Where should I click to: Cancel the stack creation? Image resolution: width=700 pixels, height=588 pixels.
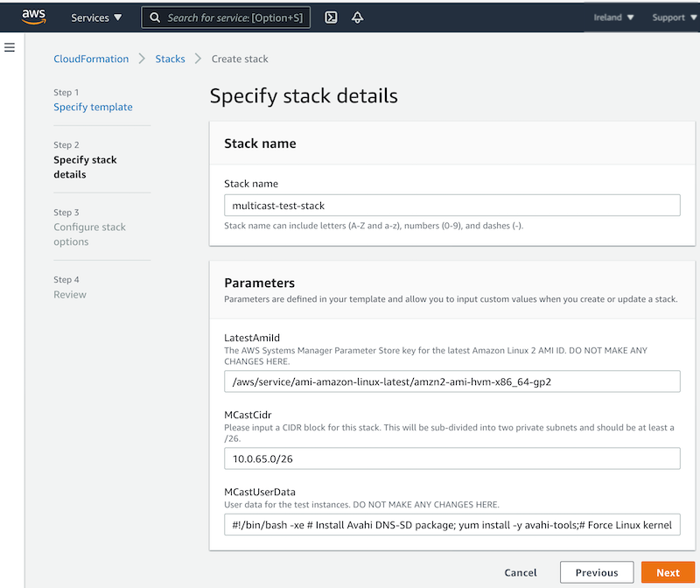[x=521, y=572]
